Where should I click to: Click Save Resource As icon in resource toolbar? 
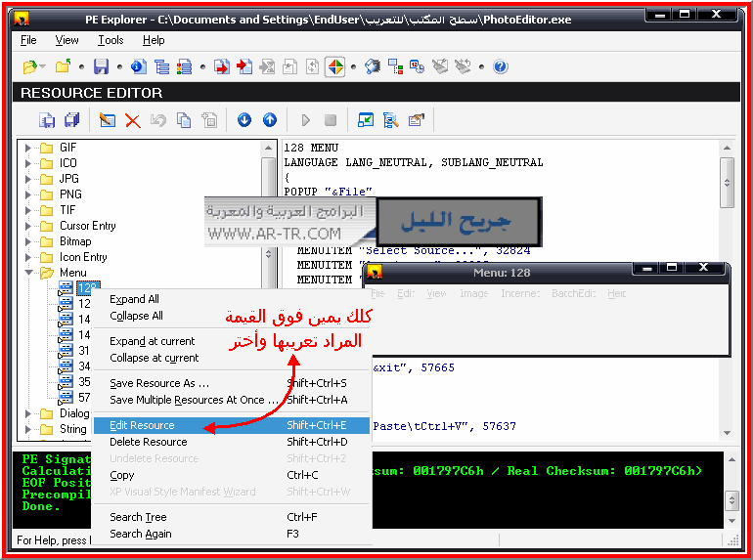point(47,120)
